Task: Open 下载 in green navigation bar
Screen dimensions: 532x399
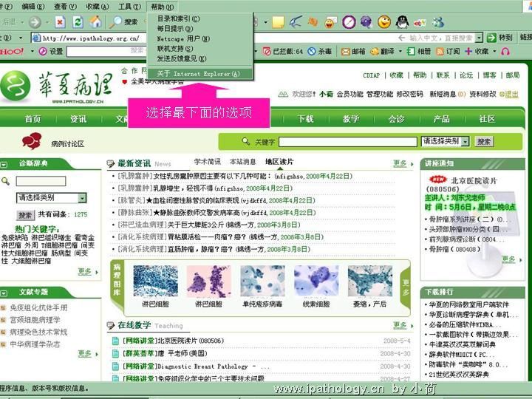Action: (305, 119)
